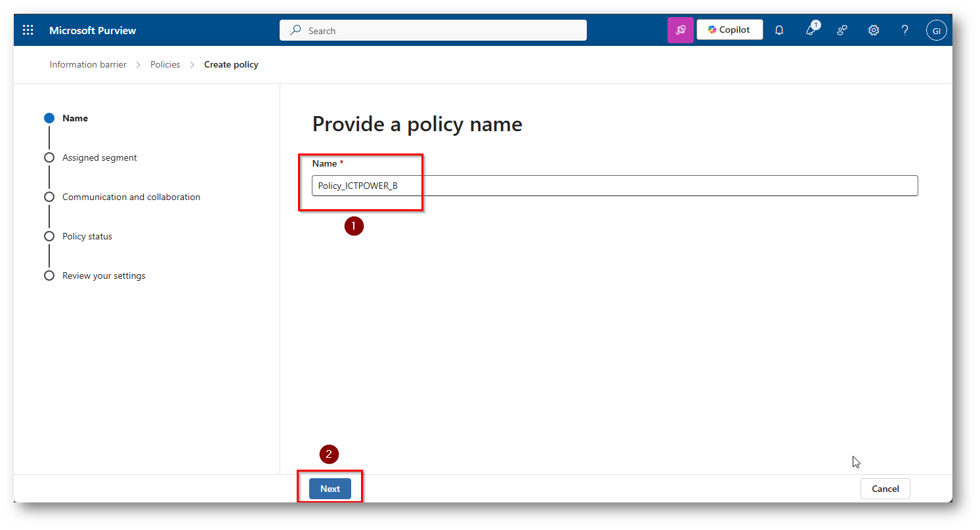Go to Information barrier breadcrumb

pos(88,64)
